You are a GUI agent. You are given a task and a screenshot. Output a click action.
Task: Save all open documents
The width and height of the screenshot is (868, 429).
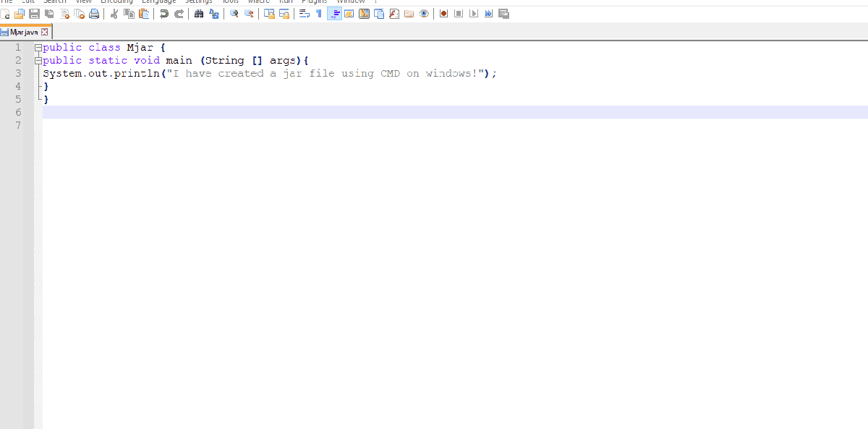(x=49, y=13)
